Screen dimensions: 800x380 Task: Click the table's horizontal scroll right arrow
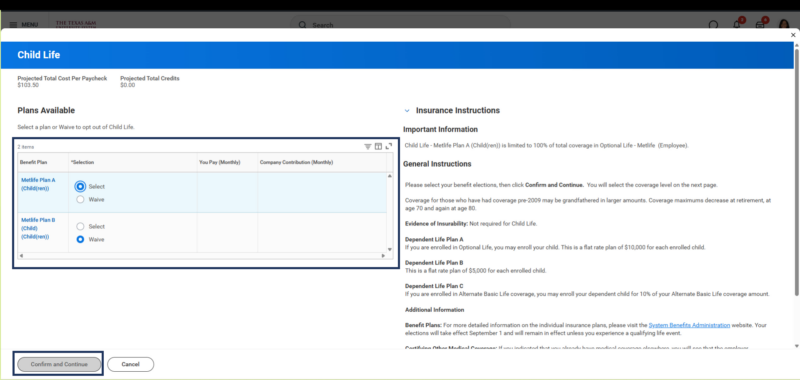pyautogui.click(x=383, y=256)
